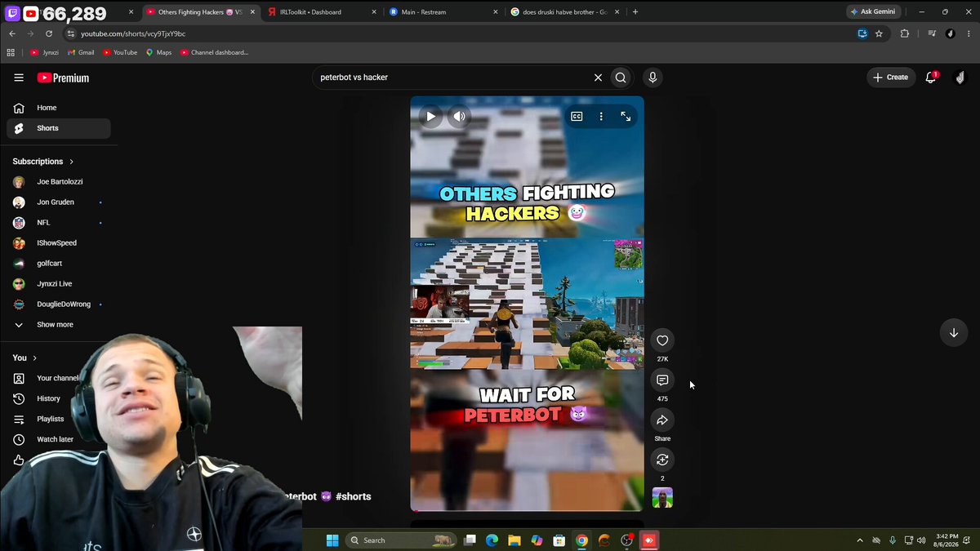Open DouglieDoWrong channel subscription
980x551 pixels.
[x=59, y=304]
